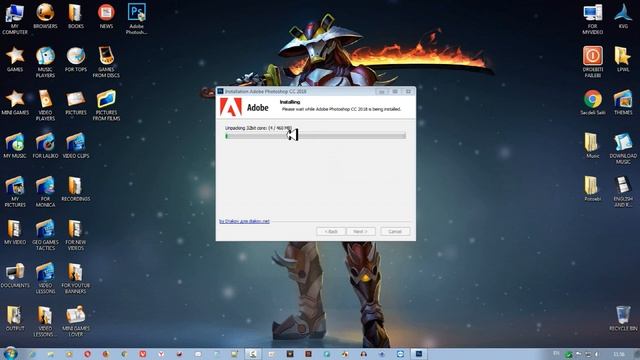Open the FOR NEW VIDEOS folder
Viewport: 640px width, 360px height.
click(x=76, y=235)
